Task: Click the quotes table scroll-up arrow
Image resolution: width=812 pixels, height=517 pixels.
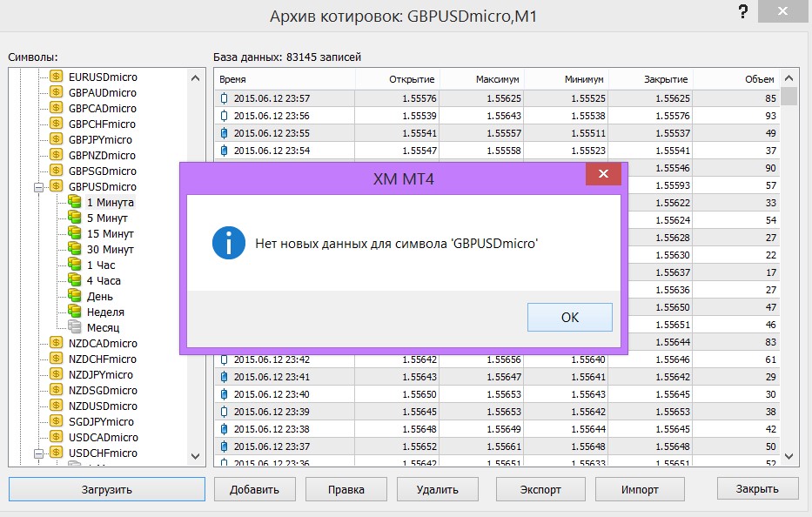Action: coord(789,78)
